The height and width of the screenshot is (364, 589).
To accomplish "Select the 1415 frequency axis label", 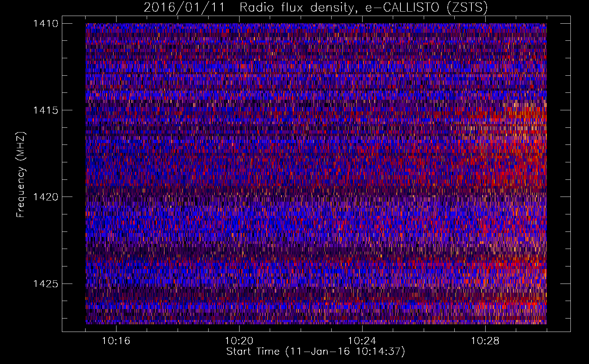I will click(x=46, y=110).
